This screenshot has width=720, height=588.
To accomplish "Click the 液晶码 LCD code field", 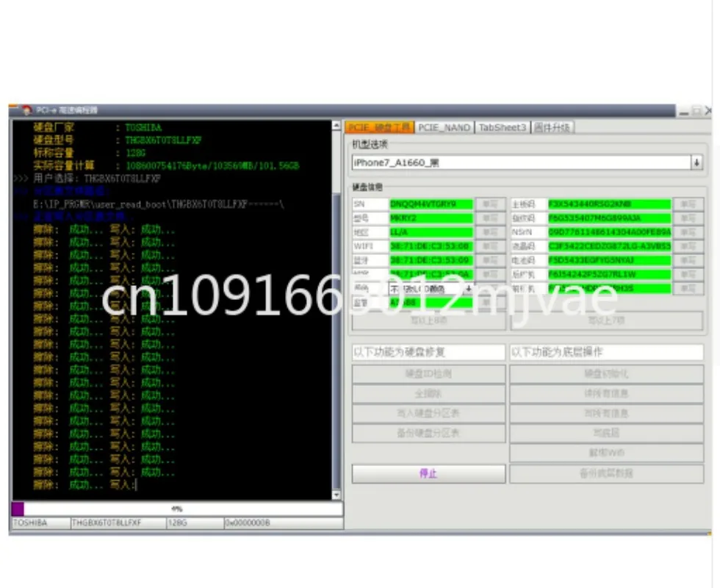I will [609, 246].
